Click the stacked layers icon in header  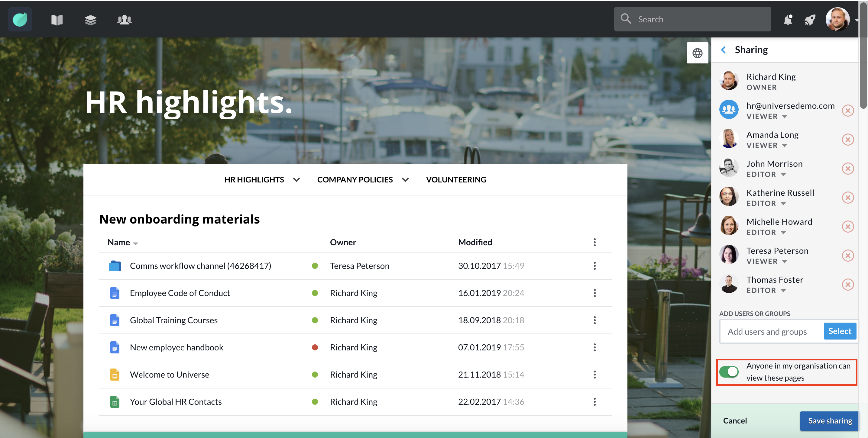(x=90, y=20)
